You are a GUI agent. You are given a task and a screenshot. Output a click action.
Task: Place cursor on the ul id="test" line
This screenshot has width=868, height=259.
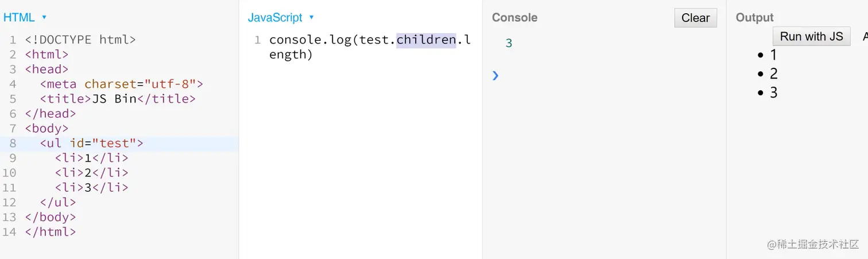pyautogui.click(x=91, y=143)
